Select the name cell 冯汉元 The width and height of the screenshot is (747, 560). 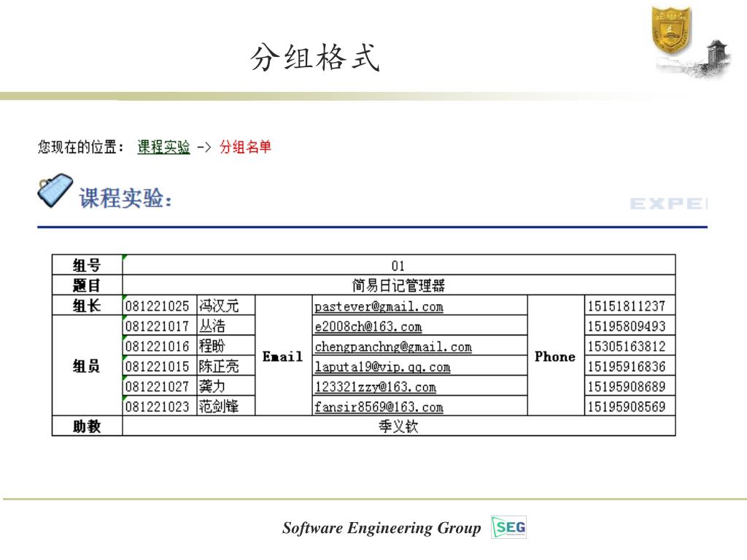pos(225,306)
